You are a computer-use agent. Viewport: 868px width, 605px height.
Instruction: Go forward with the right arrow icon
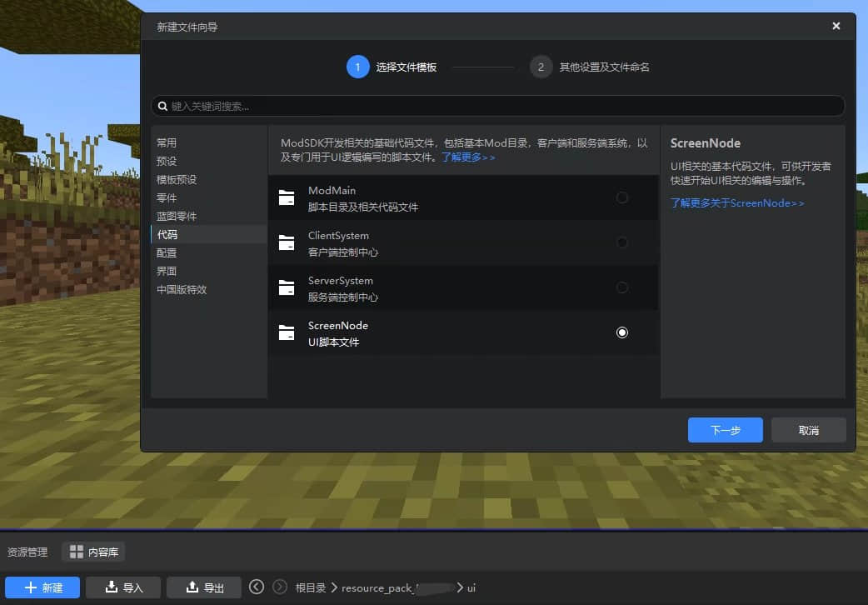[x=280, y=587]
